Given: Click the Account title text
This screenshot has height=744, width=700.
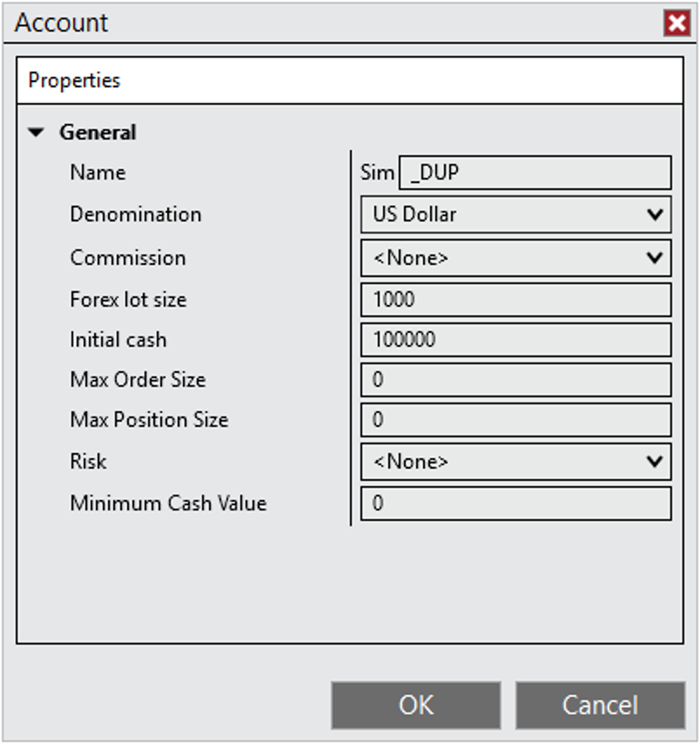Looking at the screenshot, I should (61, 23).
